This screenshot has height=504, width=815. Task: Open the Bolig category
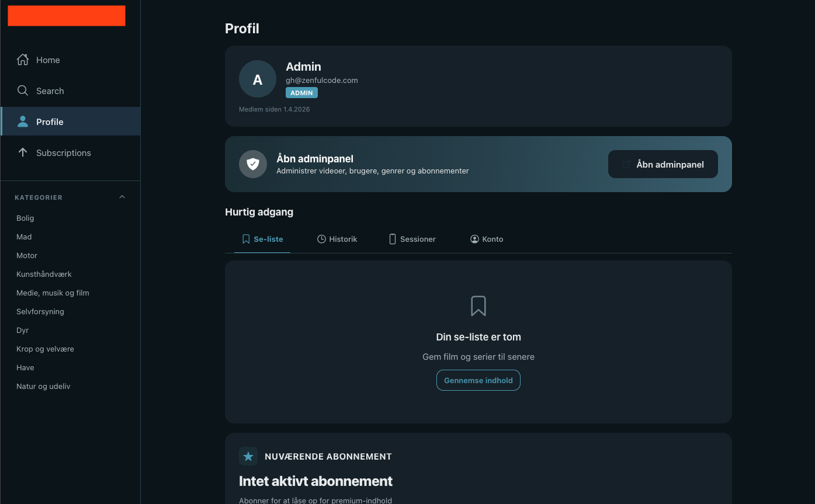coord(25,218)
